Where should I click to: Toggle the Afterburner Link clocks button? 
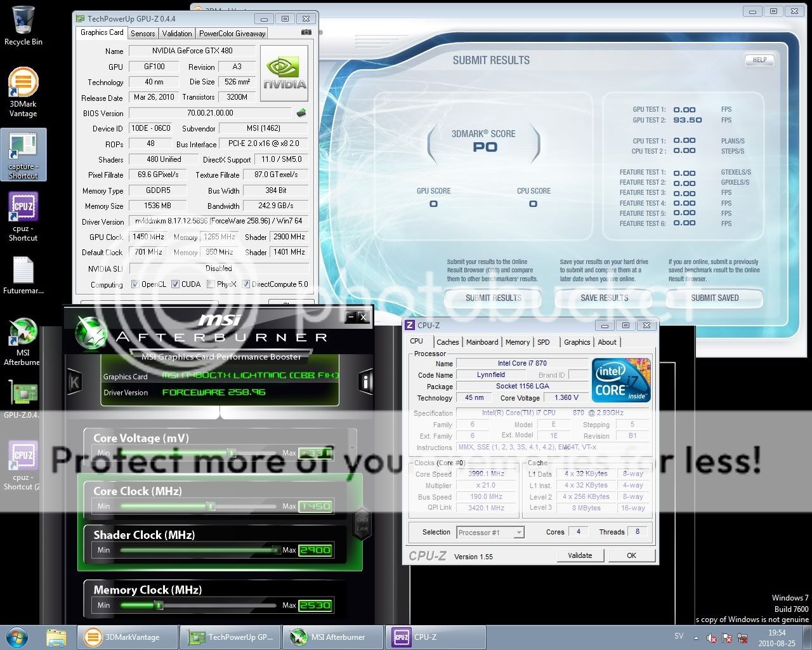point(362,524)
